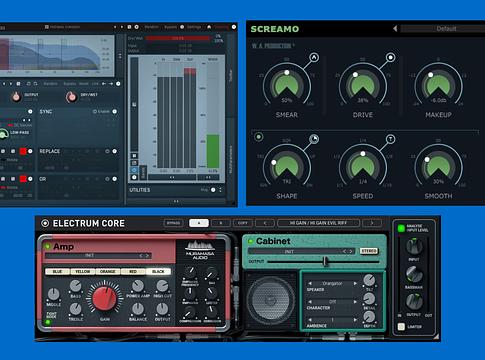The width and height of the screenshot is (485, 360).
Task: Select the Blue amp channel
Action: (x=57, y=271)
